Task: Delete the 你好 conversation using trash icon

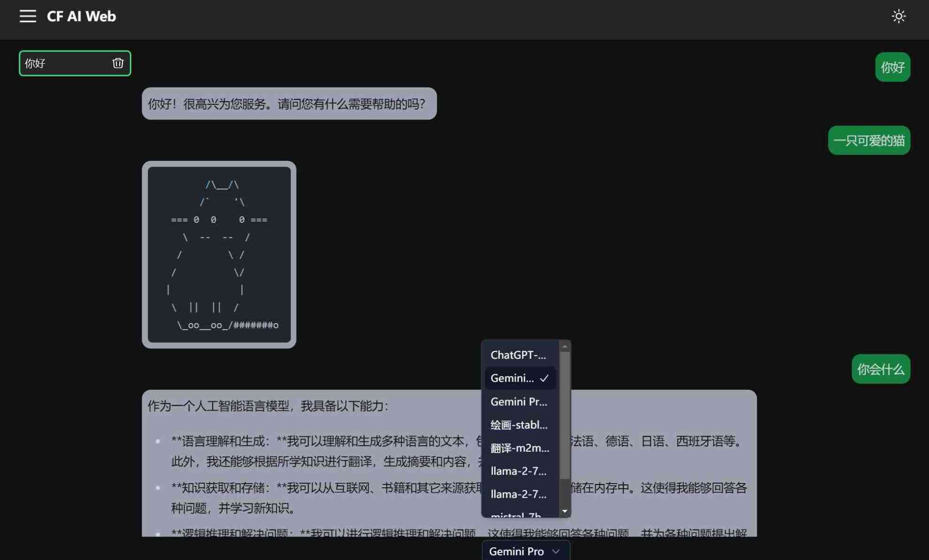Action: point(118,63)
